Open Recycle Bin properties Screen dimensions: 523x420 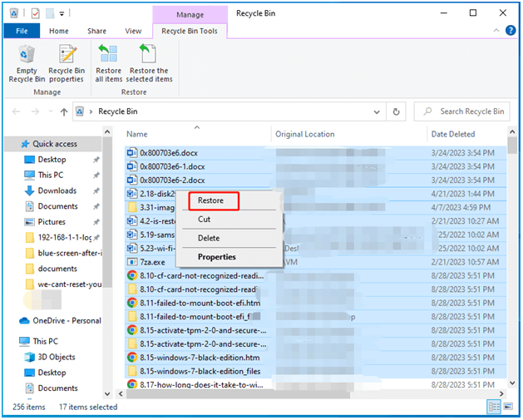67,64
